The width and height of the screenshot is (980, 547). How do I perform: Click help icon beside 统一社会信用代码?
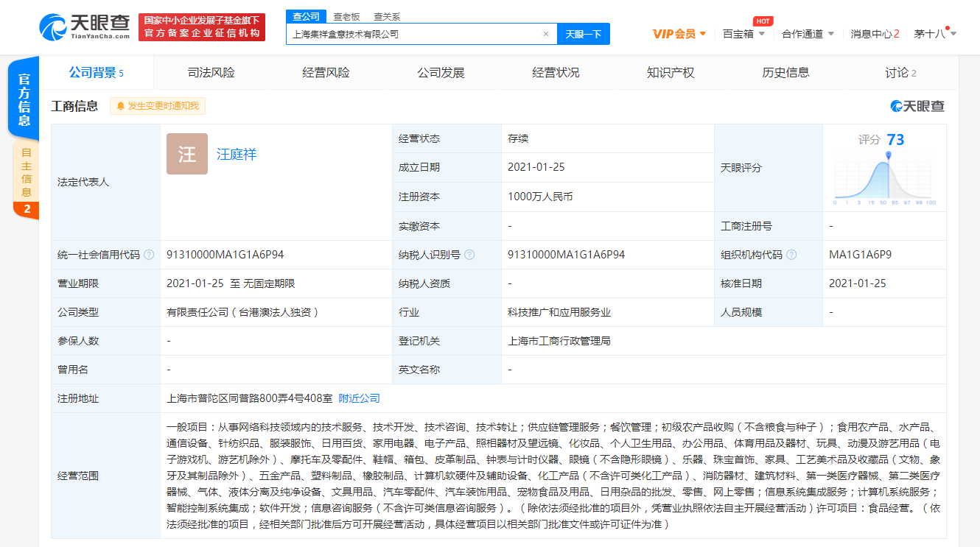150,255
